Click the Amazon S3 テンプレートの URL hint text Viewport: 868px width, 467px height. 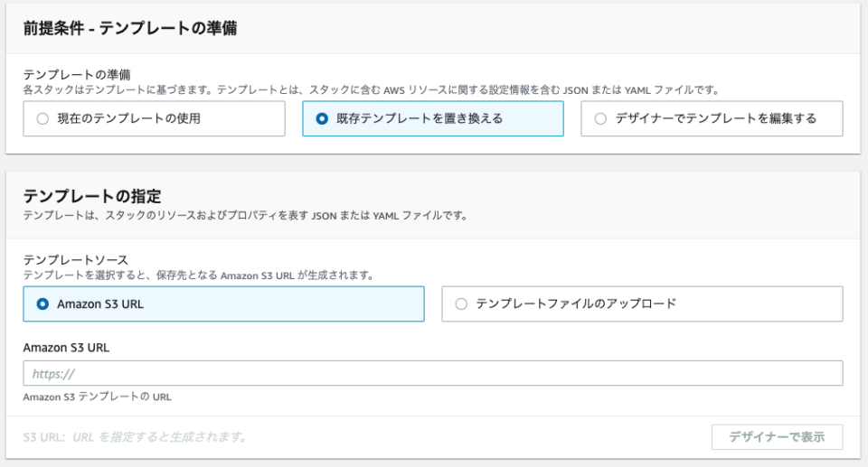coord(98,397)
